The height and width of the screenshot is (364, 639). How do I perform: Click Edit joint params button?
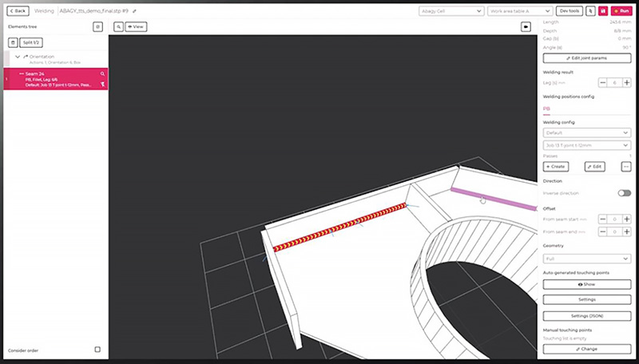587,58
